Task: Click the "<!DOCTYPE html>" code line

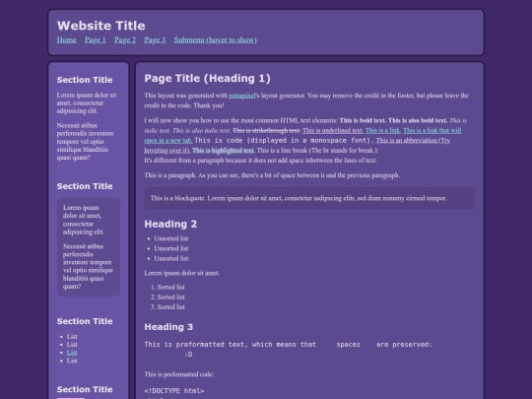Action: (x=174, y=391)
